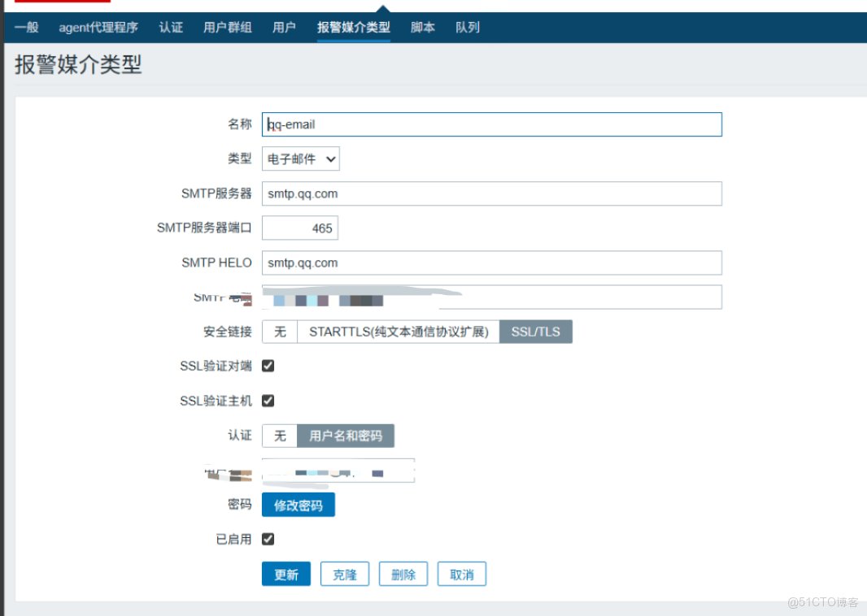
Task: Set 安全链接 to 无 (none)
Action: (279, 332)
